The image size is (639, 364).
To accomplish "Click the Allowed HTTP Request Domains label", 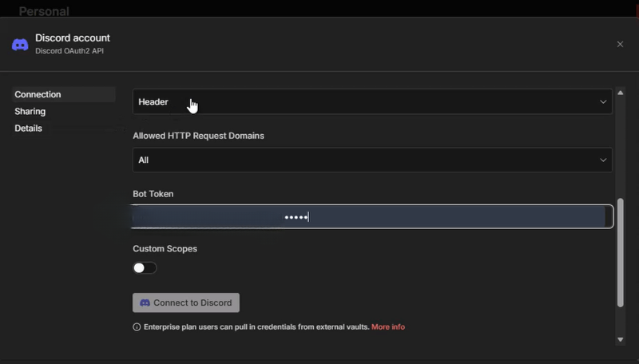I will [198, 136].
